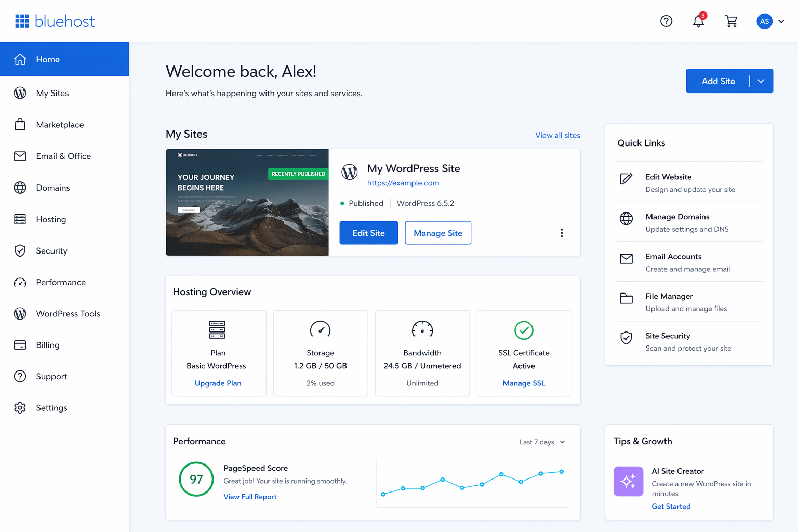
Task: Open the View all sites link
Action: point(557,135)
